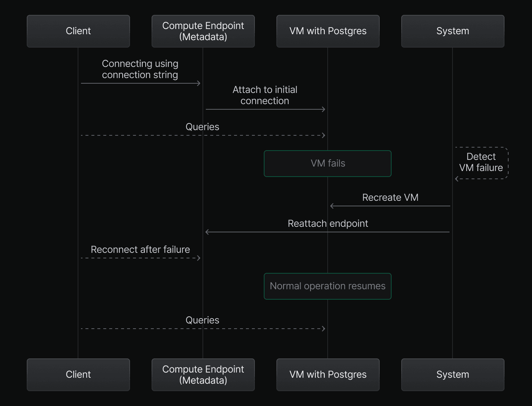
Task: Click the System box at the bottom
Action: coord(452,374)
